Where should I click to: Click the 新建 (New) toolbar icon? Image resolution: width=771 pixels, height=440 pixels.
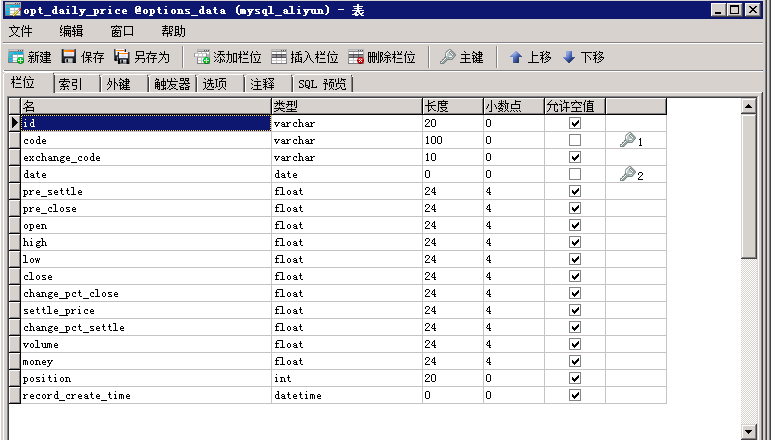16,57
